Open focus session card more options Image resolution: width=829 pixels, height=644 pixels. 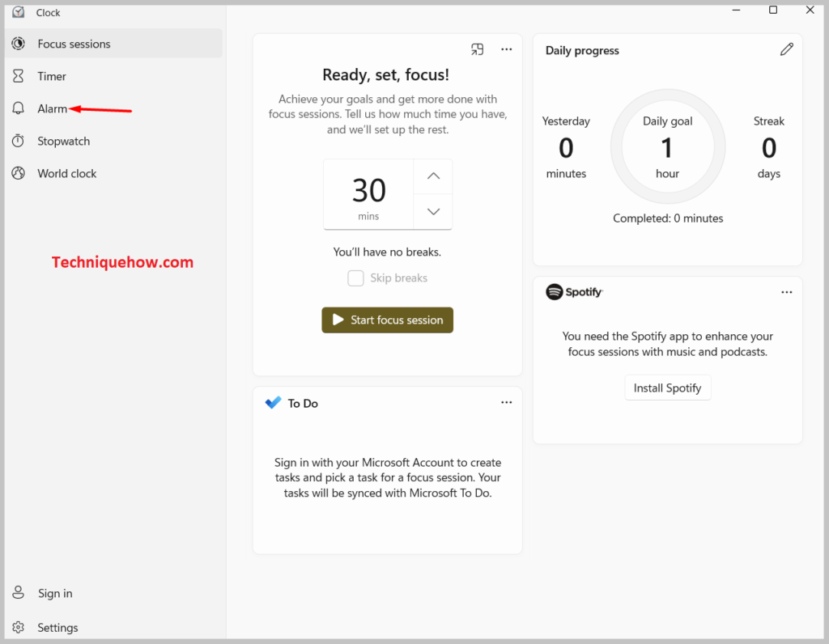coord(507,49)
